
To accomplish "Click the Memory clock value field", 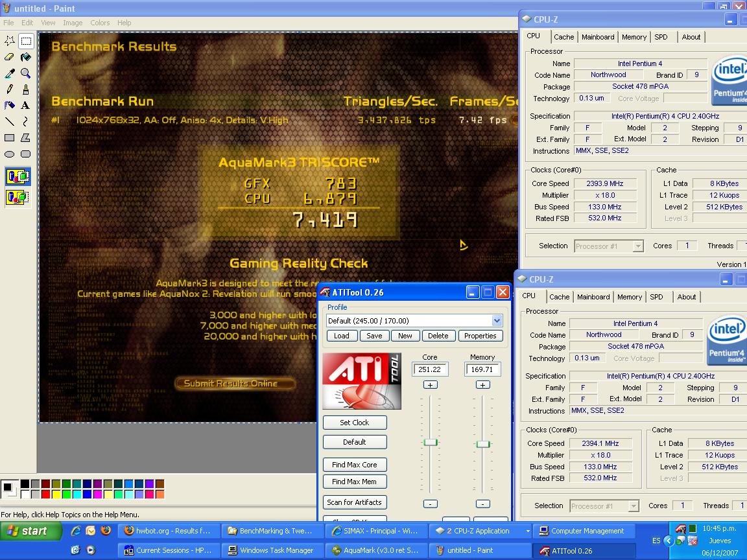I will click(482, 369).
